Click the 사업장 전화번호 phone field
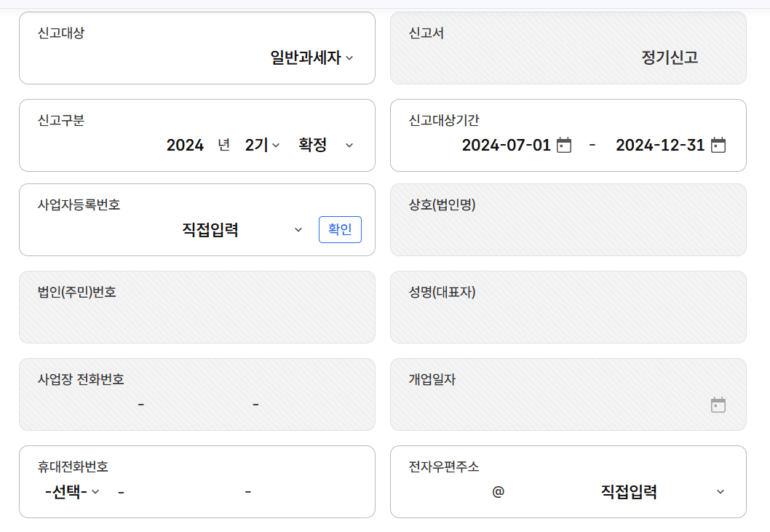The width and height of the screenshot is (770, 532). pyautogui.click(x=197, y=404)
